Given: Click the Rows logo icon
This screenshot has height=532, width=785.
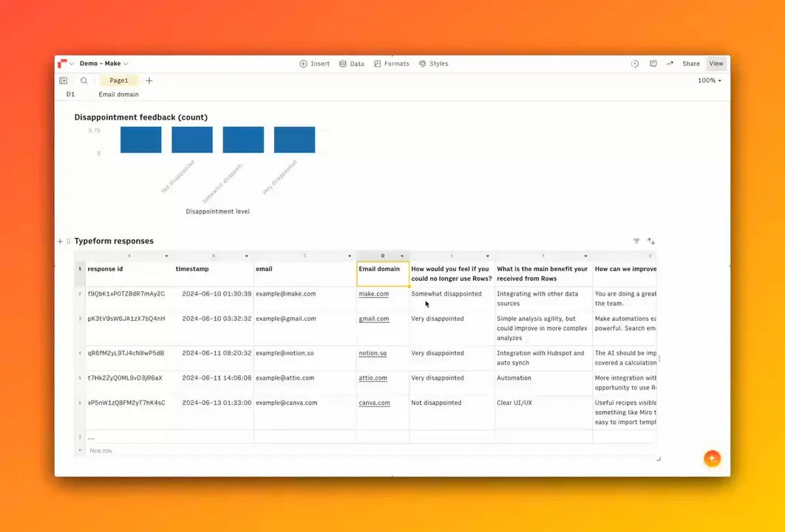Looking at the screenshot, I should (x=63, y=64).
